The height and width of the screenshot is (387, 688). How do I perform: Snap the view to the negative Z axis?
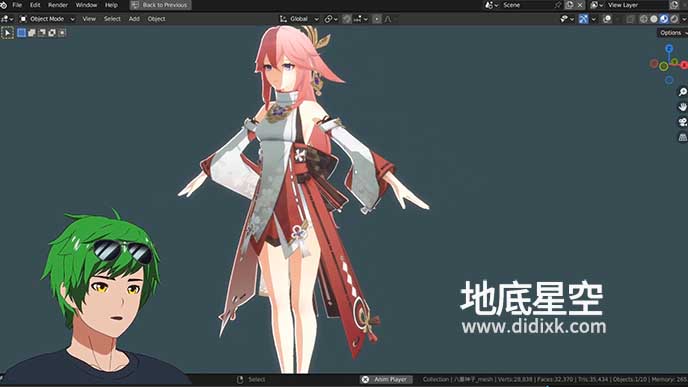669,80
